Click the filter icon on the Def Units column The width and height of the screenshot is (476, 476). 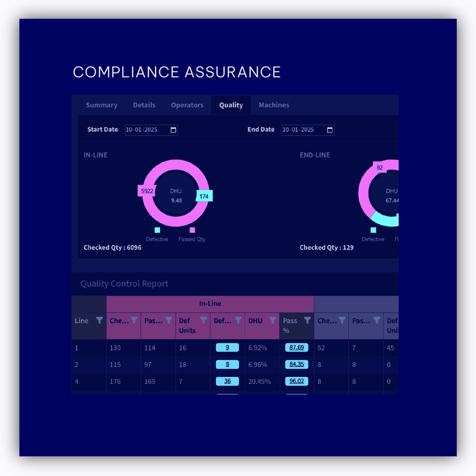204,321
